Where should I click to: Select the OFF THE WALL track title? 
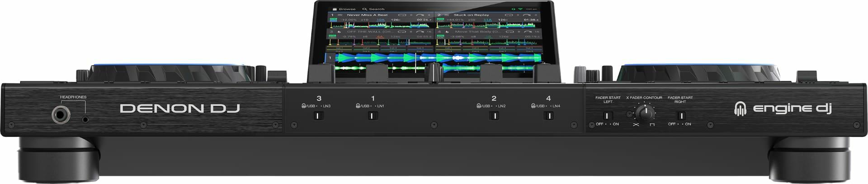click(x=371, y=32)
